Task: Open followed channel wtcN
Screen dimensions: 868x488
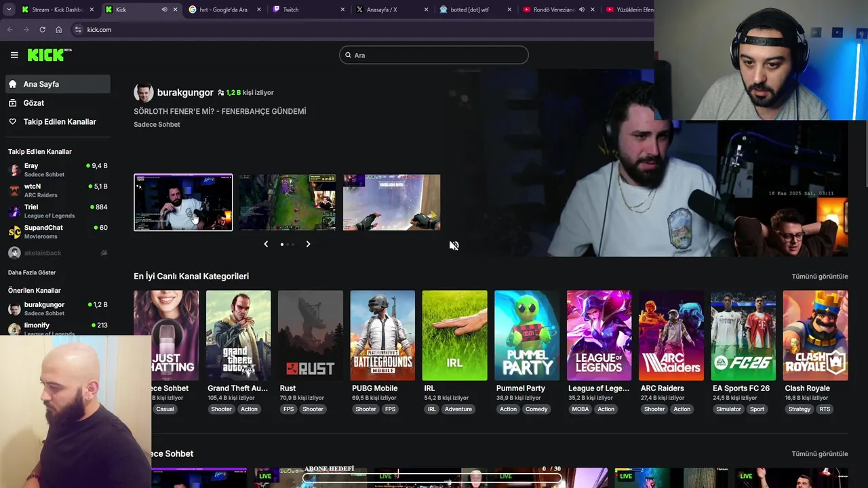Action: [x=58, y=190]
